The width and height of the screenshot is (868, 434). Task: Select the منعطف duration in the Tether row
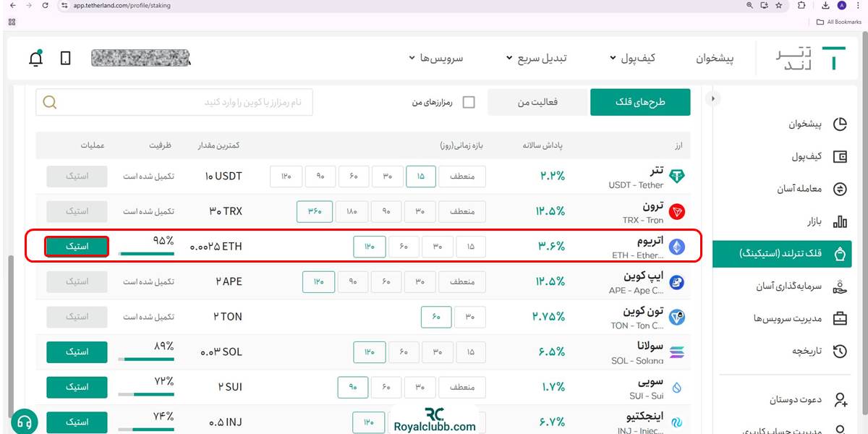click(462, 176)
